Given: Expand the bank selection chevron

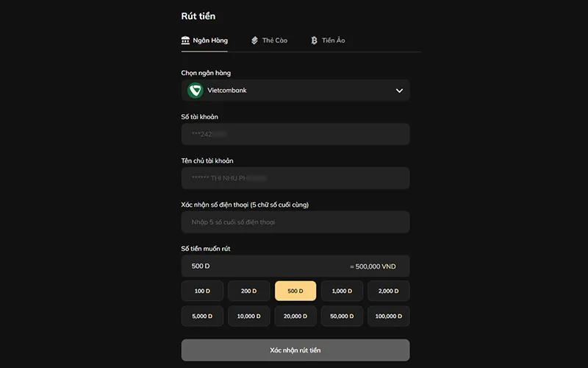Looking at the screenshot, I should pyautogui.click(x=399, y=91).
